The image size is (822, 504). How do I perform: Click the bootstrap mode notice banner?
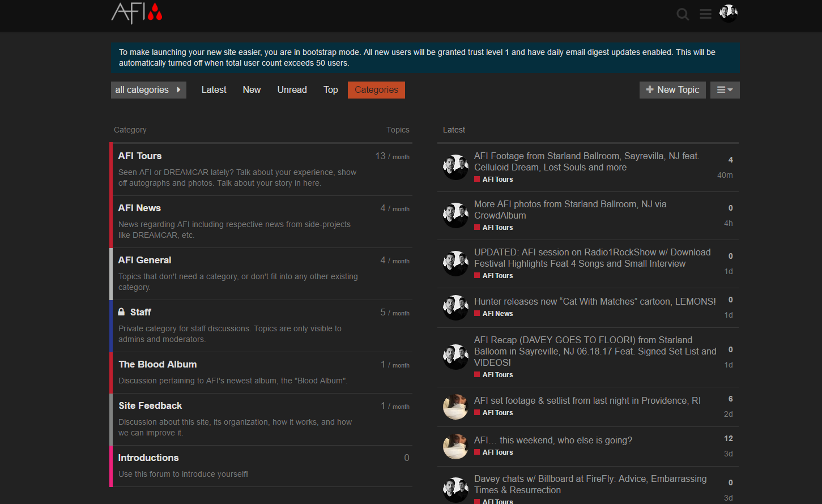(x=425, y=58)
